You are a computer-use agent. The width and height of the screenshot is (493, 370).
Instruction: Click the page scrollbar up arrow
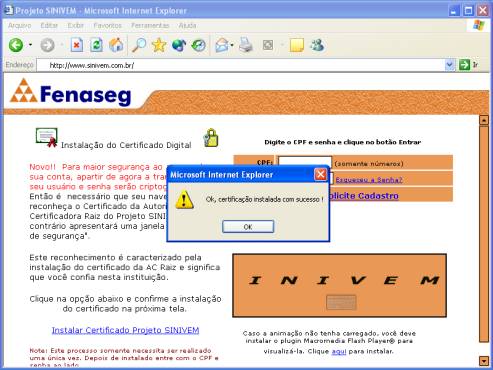pyautogui.click(x=484, y=120)
